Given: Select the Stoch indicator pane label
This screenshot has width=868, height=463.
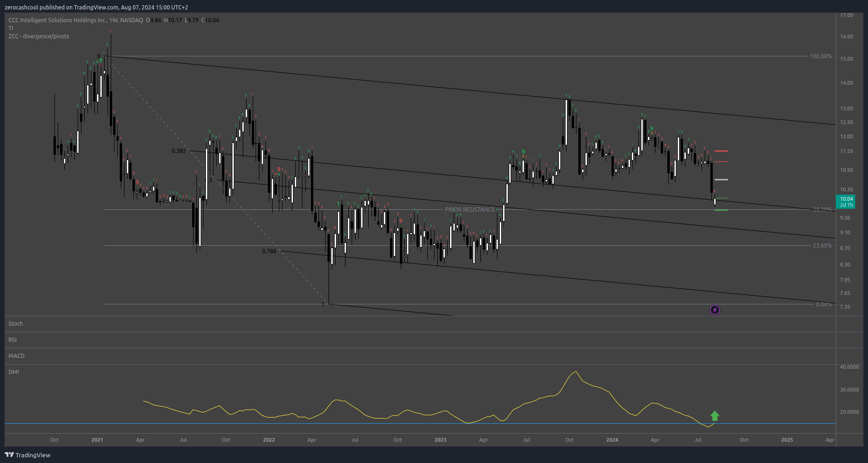Looking at the screenshot, I should coord(16,324).
